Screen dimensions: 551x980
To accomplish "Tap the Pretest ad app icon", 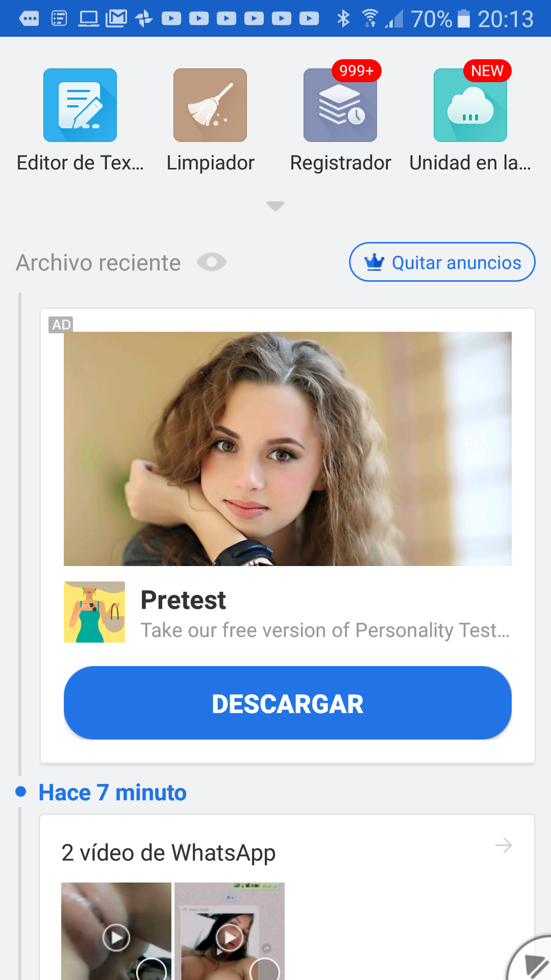I will [x=94, y=612].
